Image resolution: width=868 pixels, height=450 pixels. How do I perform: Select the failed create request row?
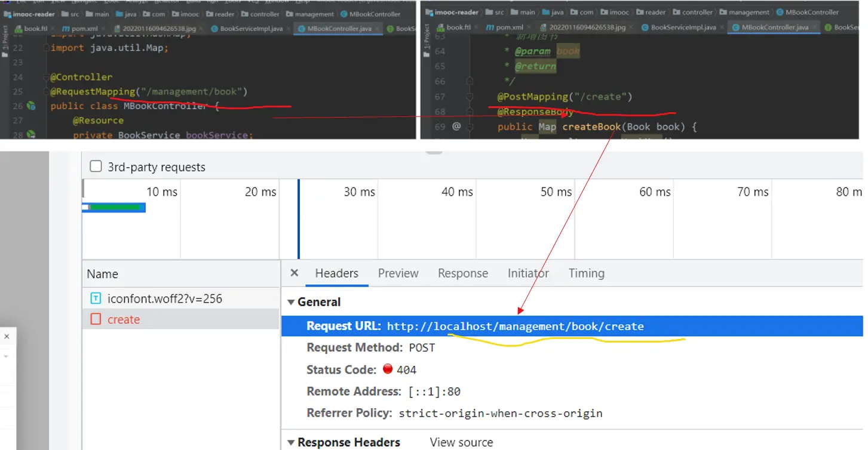(182, 319)
